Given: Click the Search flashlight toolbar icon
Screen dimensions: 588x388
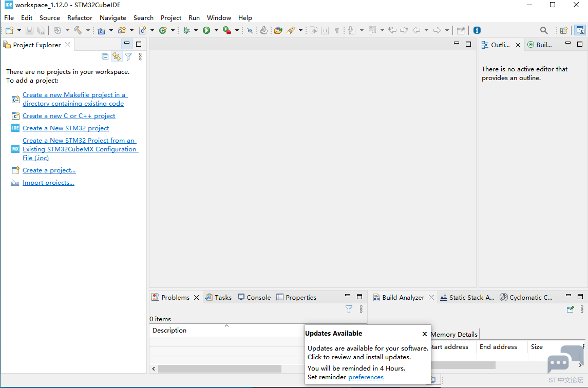Looking at the screenshot, I should tap(291, 30).
